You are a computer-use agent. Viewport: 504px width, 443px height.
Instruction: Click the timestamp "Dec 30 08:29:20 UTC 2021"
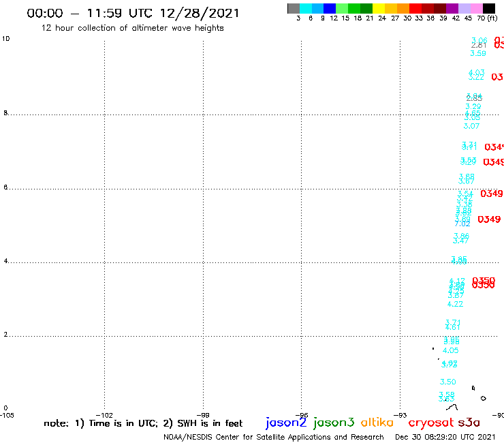click(x=445, y=437)
